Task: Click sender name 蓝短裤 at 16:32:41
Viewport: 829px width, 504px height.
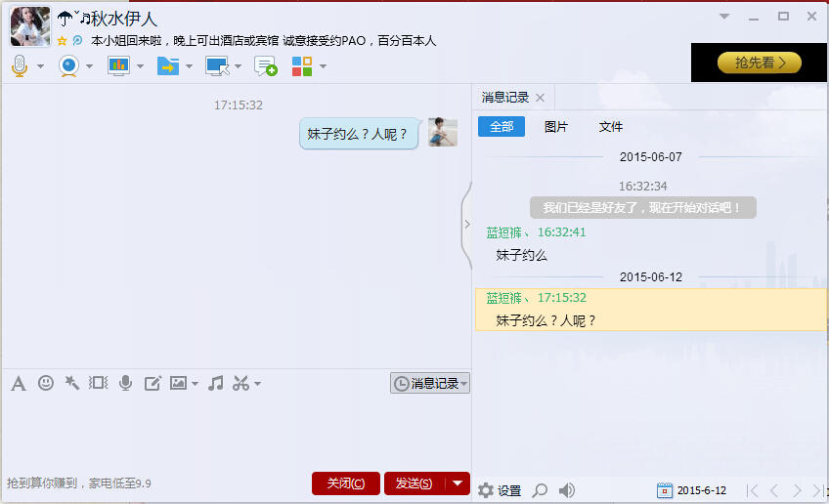Action: [x=503, y=232]
